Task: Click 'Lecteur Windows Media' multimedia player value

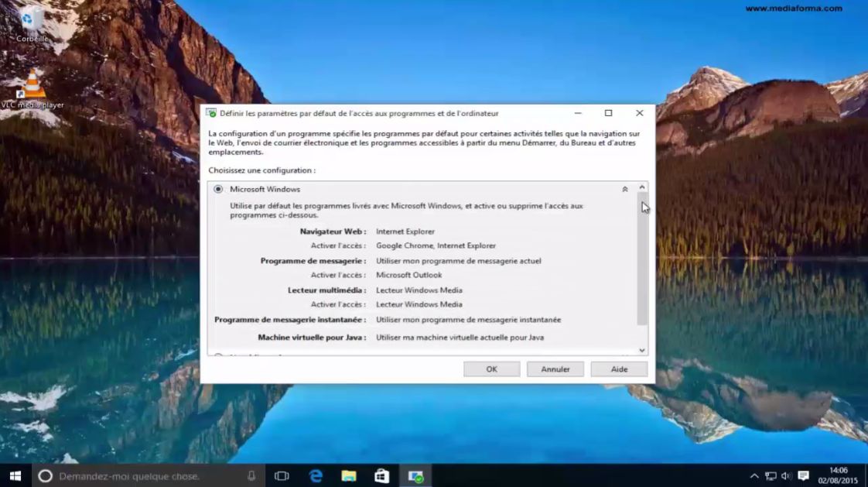Action: click(x=419, y=290)
